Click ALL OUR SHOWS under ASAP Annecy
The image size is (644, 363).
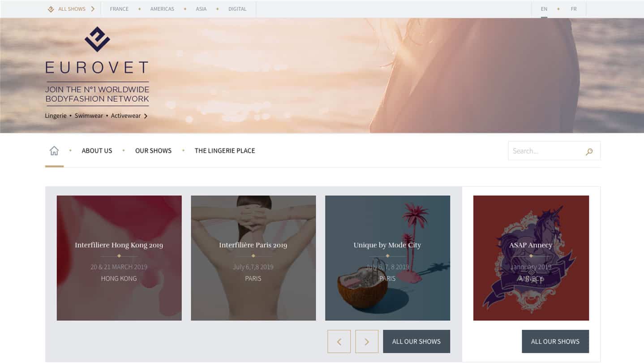coord(555,341)
